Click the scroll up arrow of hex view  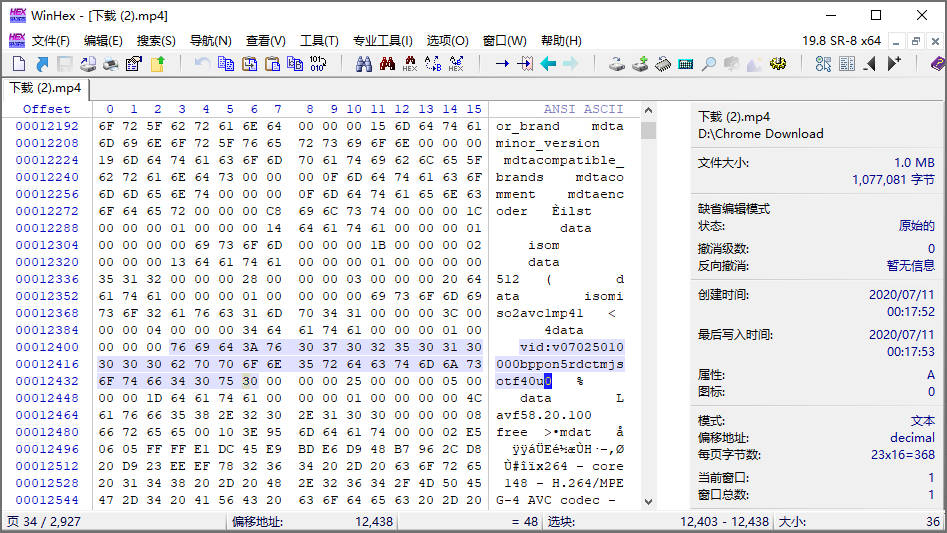point(648,109)
